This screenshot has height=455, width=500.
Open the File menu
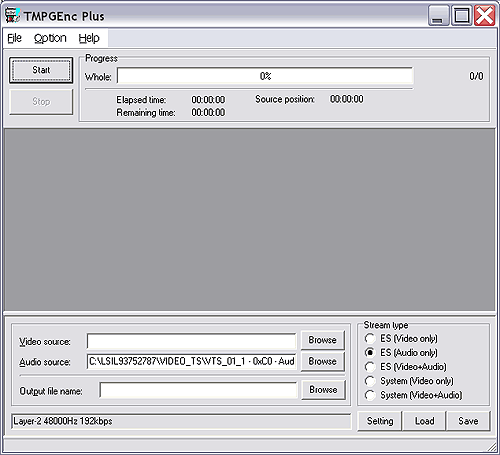[14, 38]
